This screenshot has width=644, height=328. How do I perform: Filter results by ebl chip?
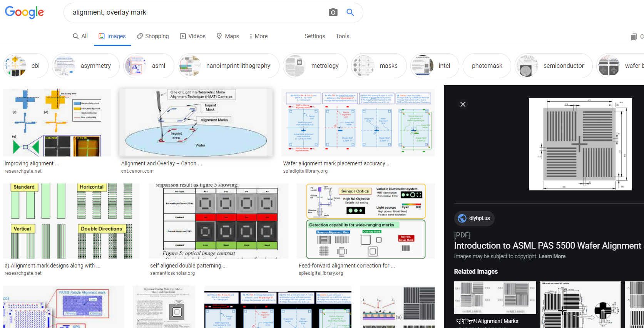tap(26, 66)
